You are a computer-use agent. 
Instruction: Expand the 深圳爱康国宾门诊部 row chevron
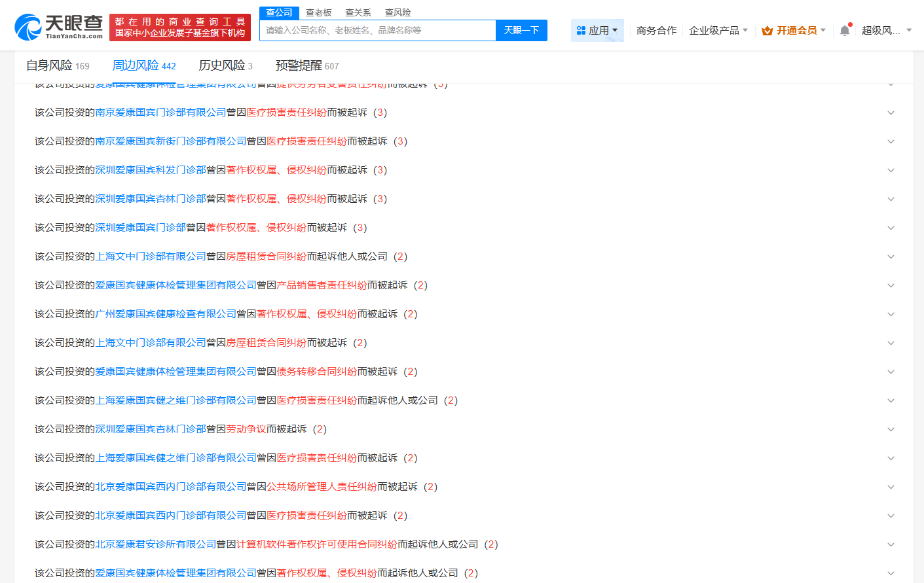(x=891, y=228)
